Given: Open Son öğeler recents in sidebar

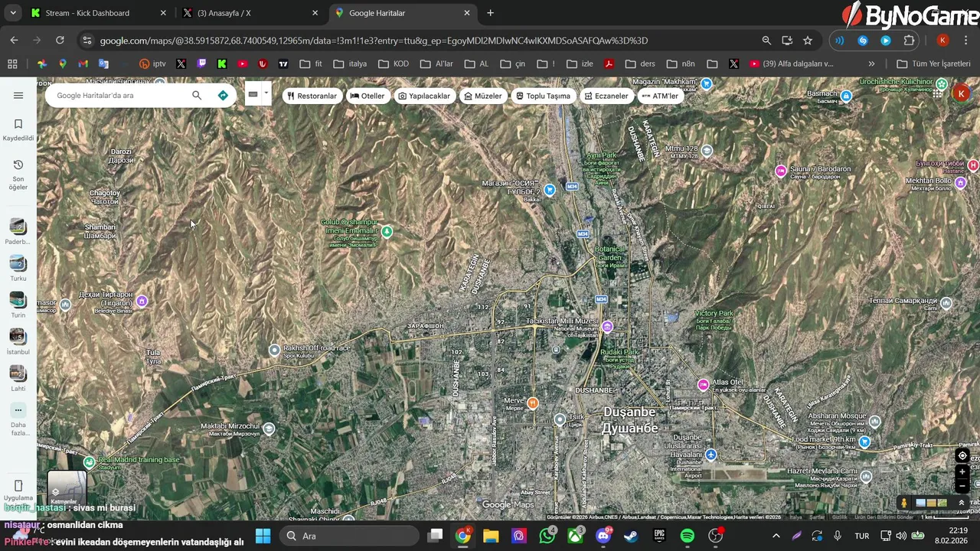Looking at the screenshot, I should tap(18, 174).
